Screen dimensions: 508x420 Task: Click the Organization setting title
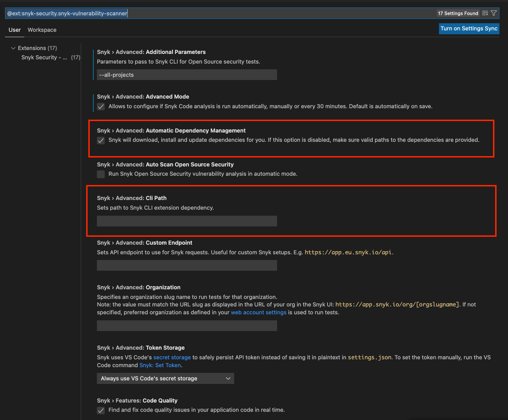(139, 287)
